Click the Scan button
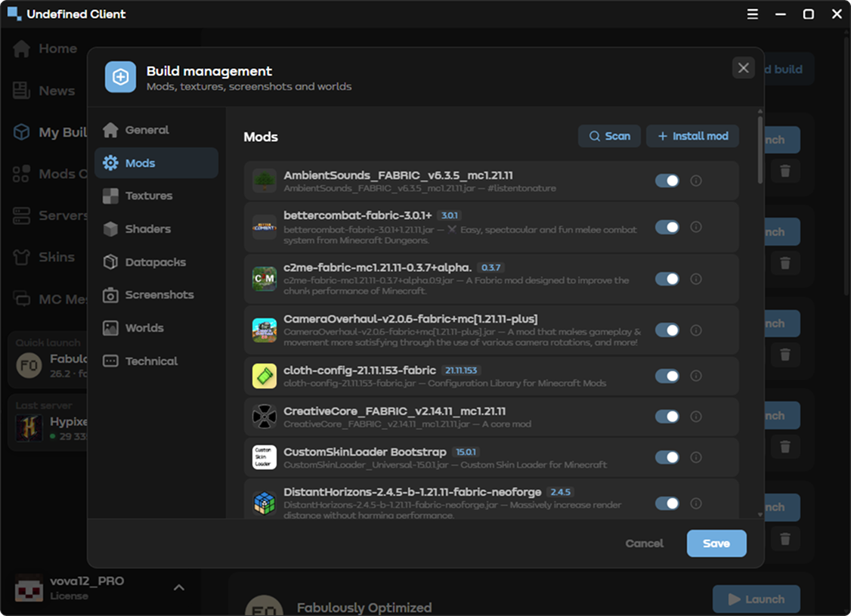Viewport: 851px width, 616px height. pyautogui.click(x=609, y=136)
